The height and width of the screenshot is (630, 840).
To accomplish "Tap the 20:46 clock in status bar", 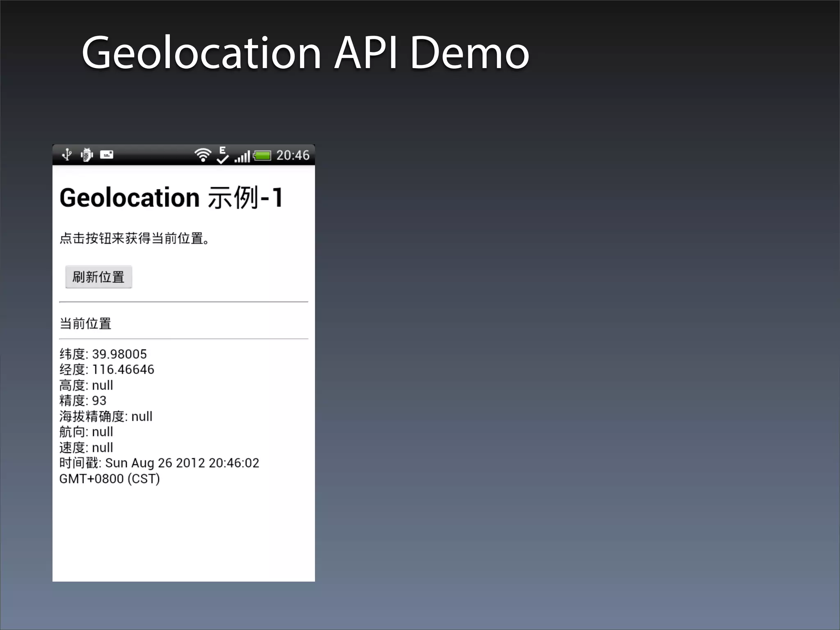I will pos(292,155).
